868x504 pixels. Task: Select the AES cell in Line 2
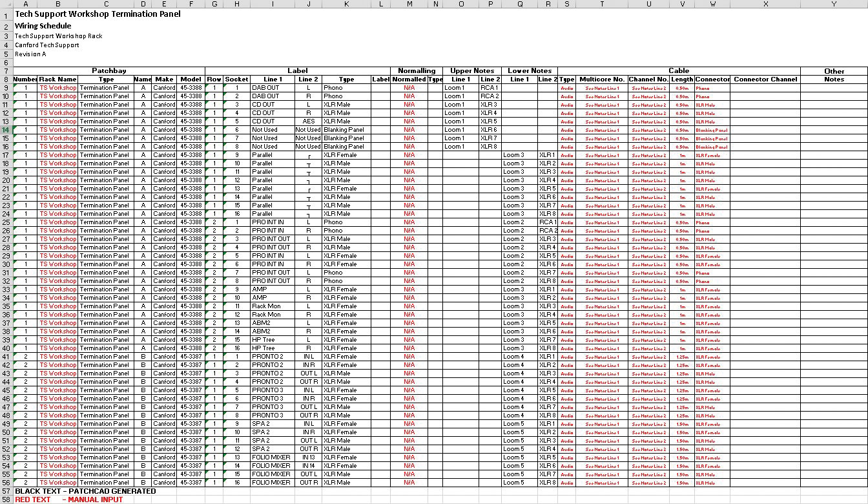[x=309, y=121]
